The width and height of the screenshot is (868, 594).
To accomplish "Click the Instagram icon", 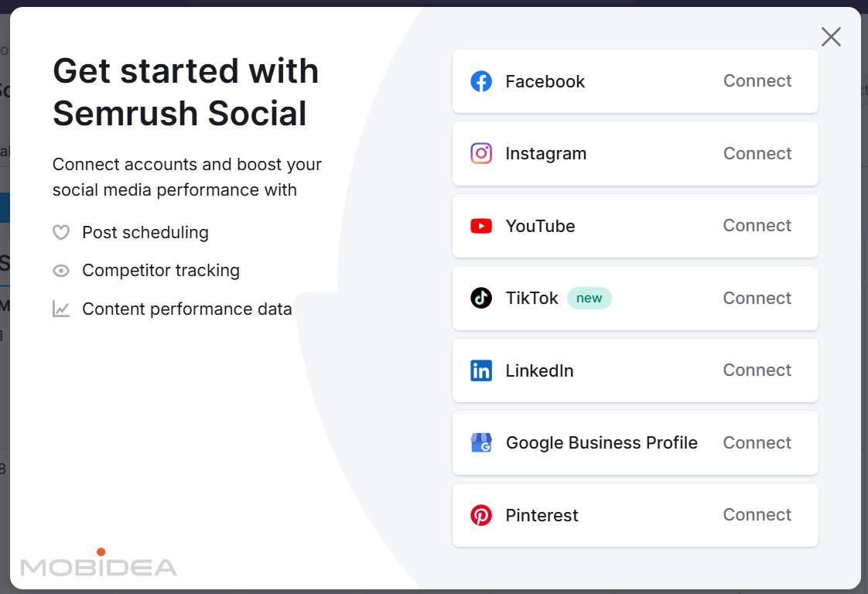I will pos(481,153).
